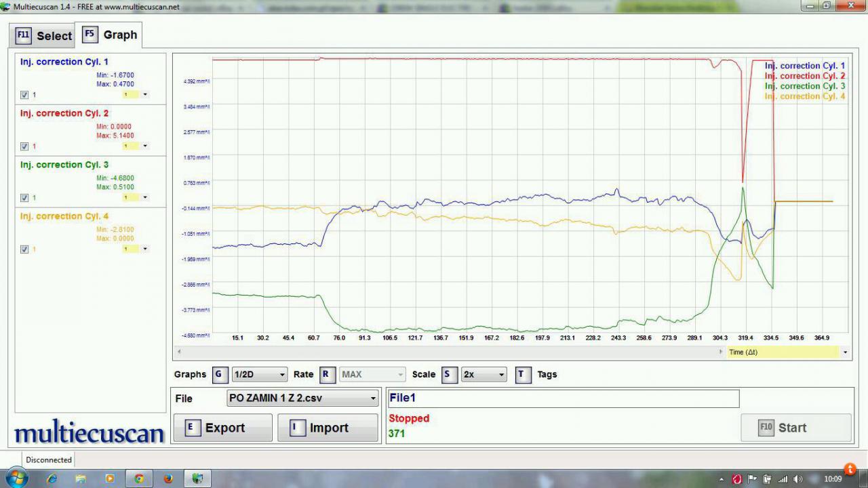Switch to the Graph tab
This screenshot has width=868, height=488.
pos(109,35)
